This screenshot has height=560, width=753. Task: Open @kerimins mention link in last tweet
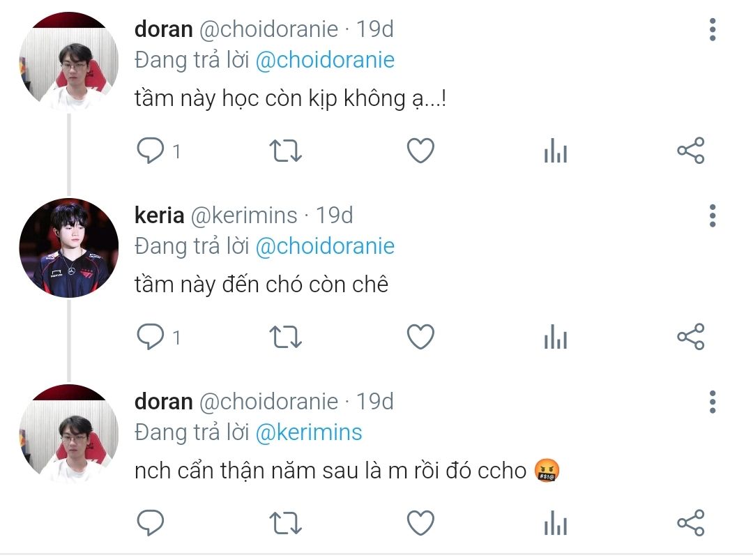pos(309,432)
